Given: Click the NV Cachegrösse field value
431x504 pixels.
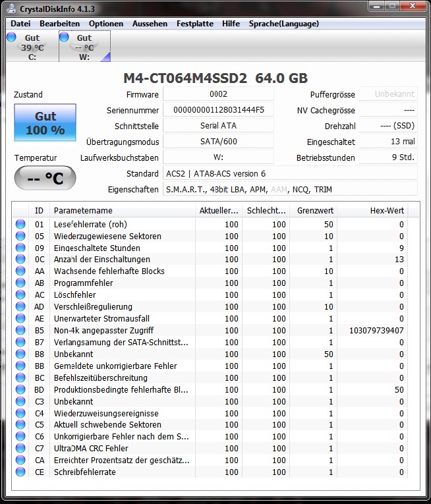Looking at the screenshot, I should click(388, 110).
